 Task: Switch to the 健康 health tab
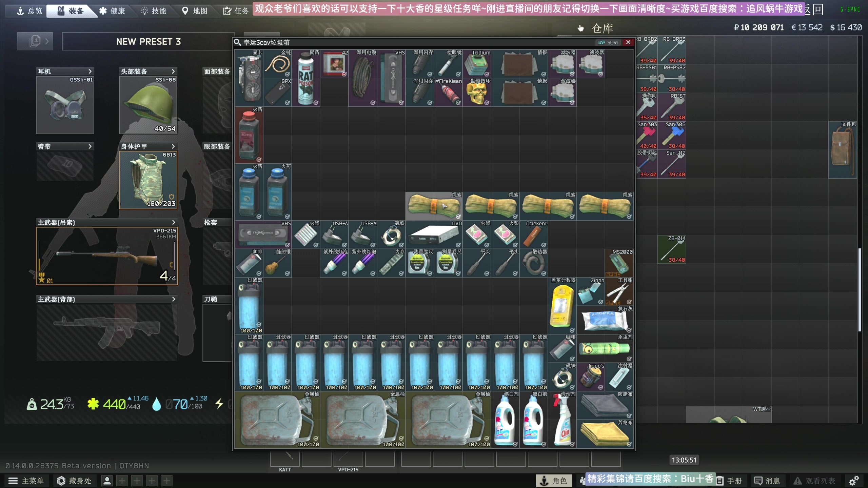coord(113,11)
